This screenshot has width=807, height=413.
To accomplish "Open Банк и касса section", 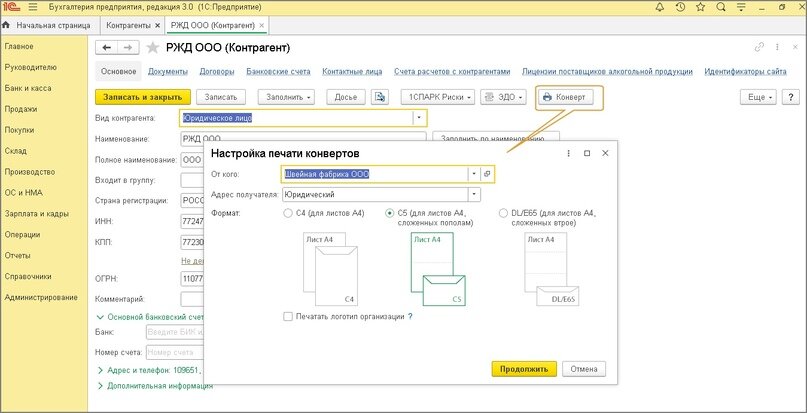I will point(28,88).
